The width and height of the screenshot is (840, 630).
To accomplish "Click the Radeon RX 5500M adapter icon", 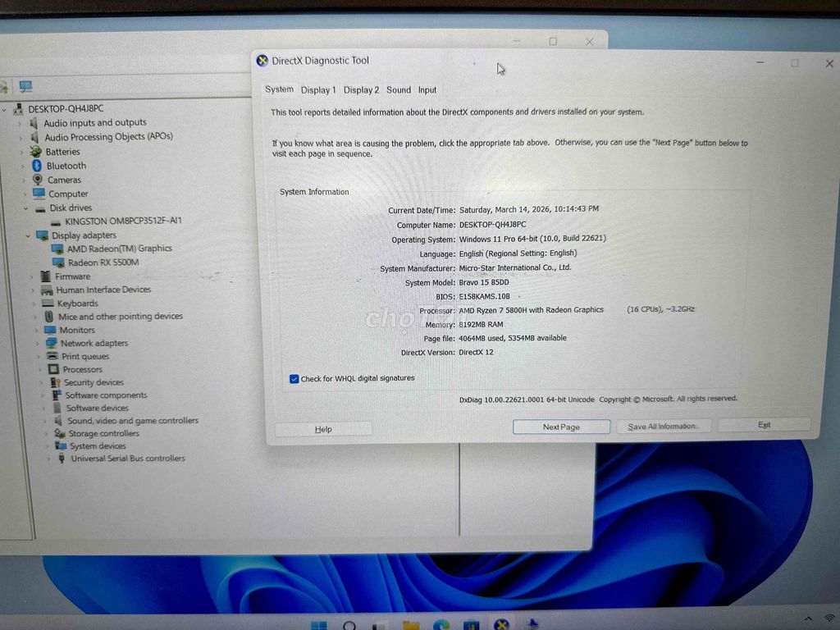I will coord(58,262).
